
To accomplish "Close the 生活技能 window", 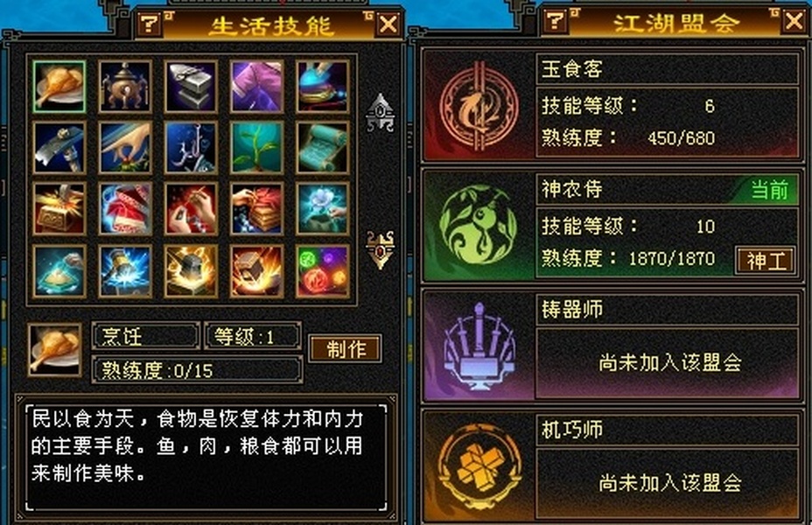I will point(388,24).
